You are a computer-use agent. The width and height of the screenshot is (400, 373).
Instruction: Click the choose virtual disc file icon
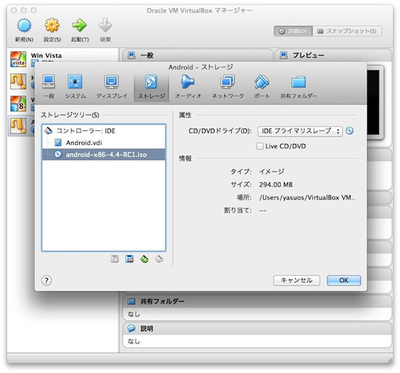point(349,131)
